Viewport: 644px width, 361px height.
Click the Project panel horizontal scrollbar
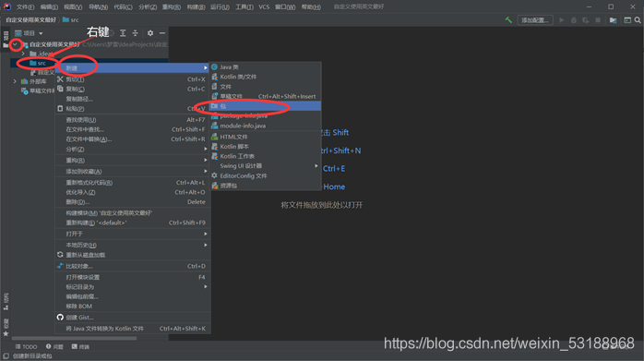[75, 339]
